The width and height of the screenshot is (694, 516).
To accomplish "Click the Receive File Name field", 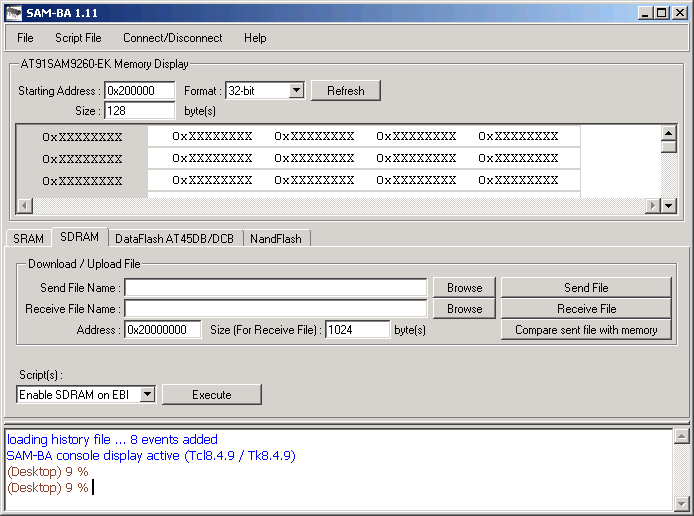I will 276,308.
